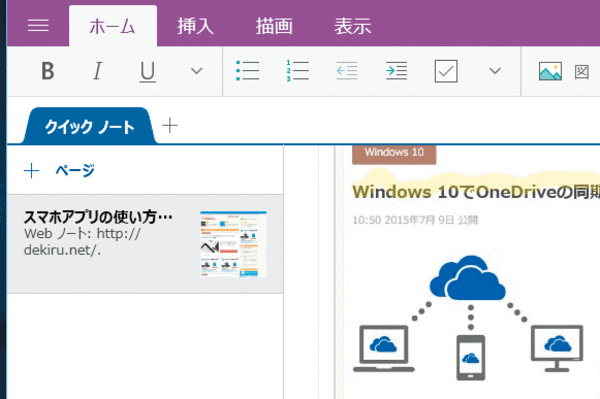Open the 挿入 tab
The height and width of the screenshot is (399, 600).
pos(195,26)
